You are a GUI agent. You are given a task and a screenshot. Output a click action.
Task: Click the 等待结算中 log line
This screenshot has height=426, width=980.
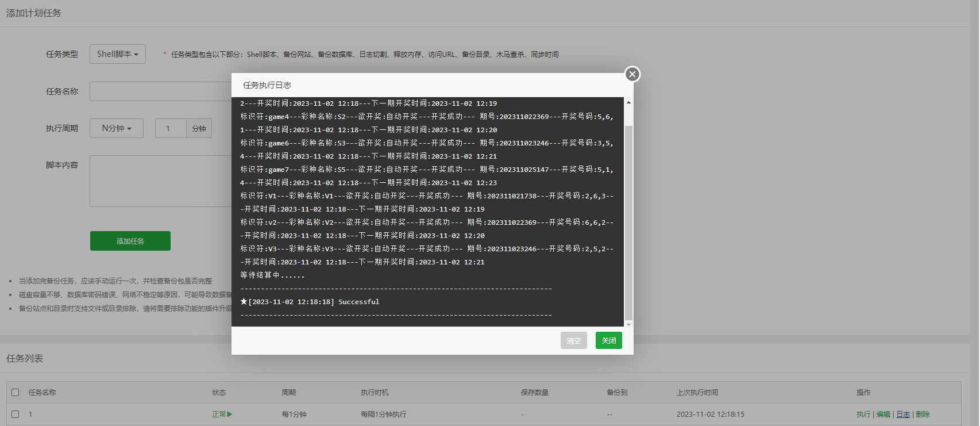coord(272,275)
